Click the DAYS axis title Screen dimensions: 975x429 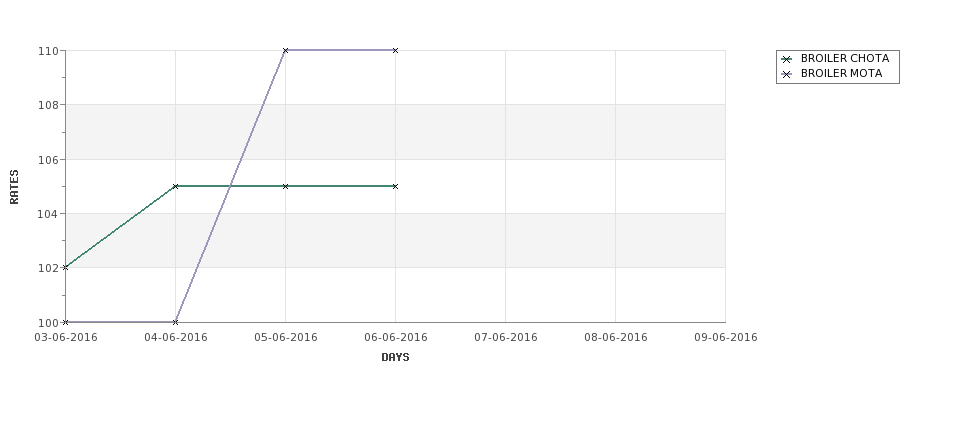(395, 357)
